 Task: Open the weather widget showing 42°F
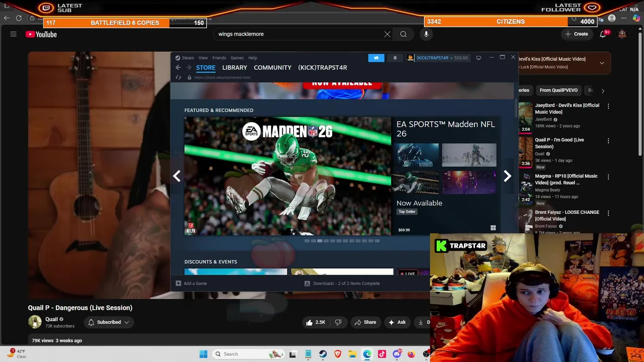coord(17,353)
